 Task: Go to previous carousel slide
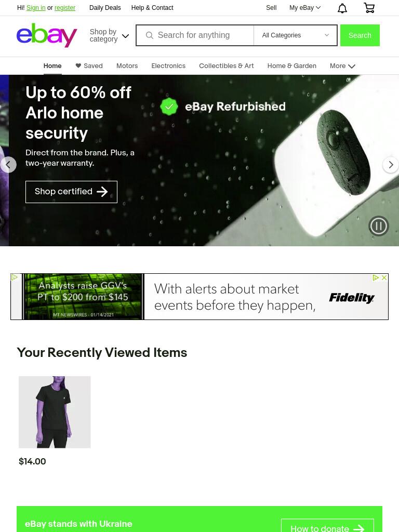click(8, 165)
